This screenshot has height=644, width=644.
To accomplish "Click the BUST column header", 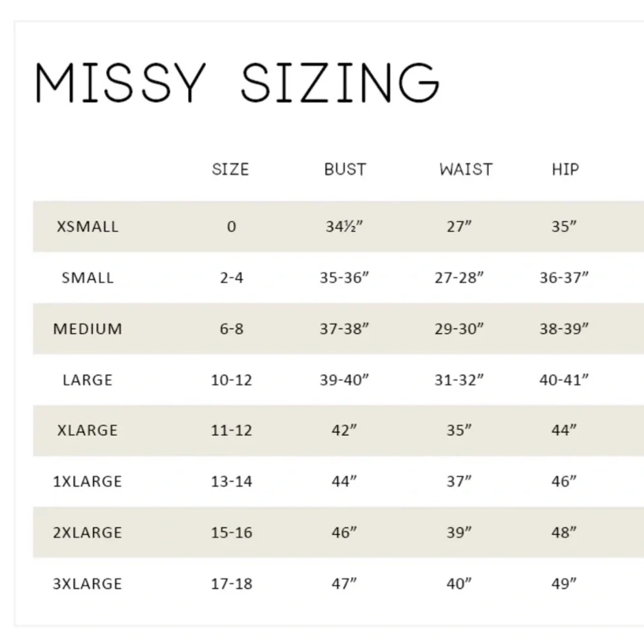I will [345, 169].
